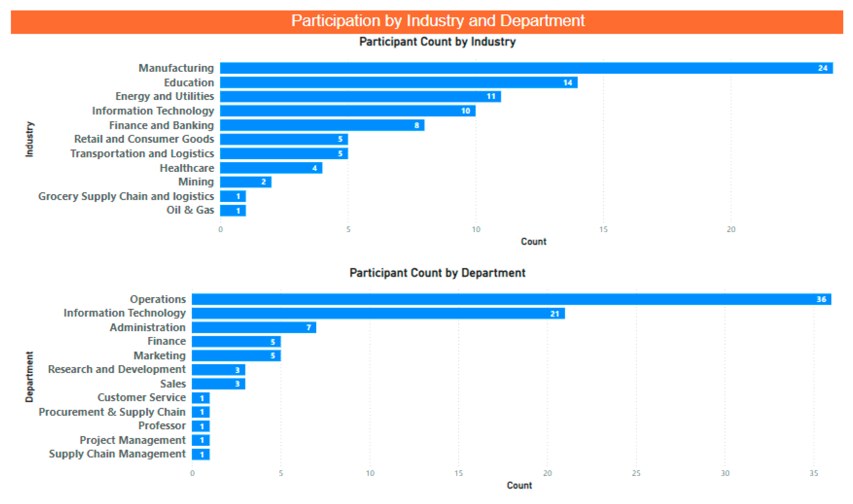The width and height of the screenshot is (853, 504).
Task: Select Grocery Supply Chain and logistics bar
Action: pos(233,196)
